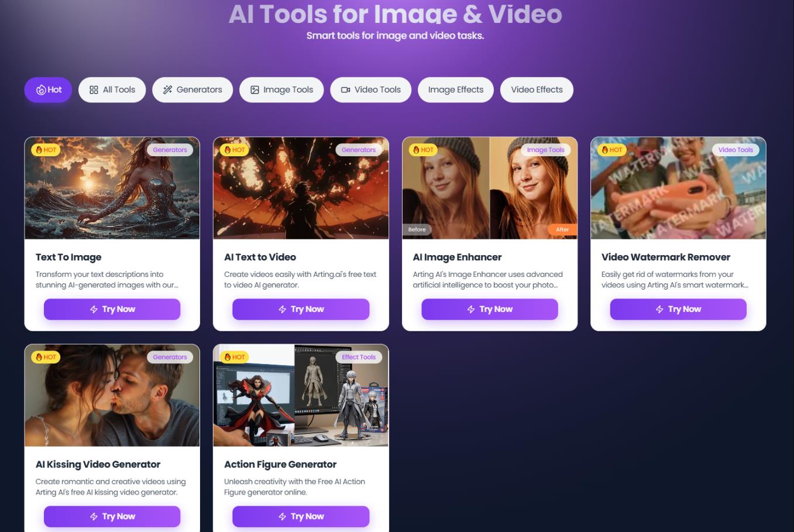
Task: Click the AI Kissing Video Generator title
Action: coord(98,464)
